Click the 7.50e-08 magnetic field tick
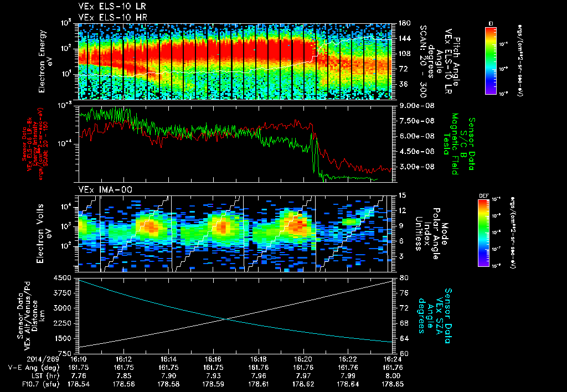This screenshot has width=567, height=392. click(416, 121)
